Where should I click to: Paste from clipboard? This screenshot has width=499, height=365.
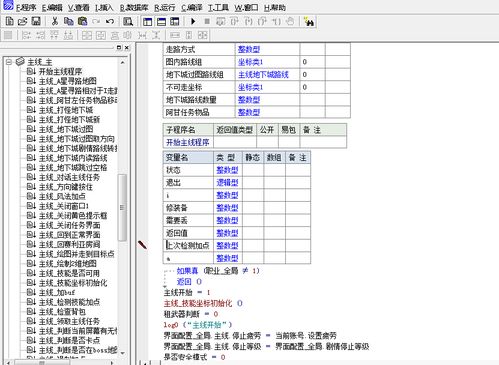82,22
